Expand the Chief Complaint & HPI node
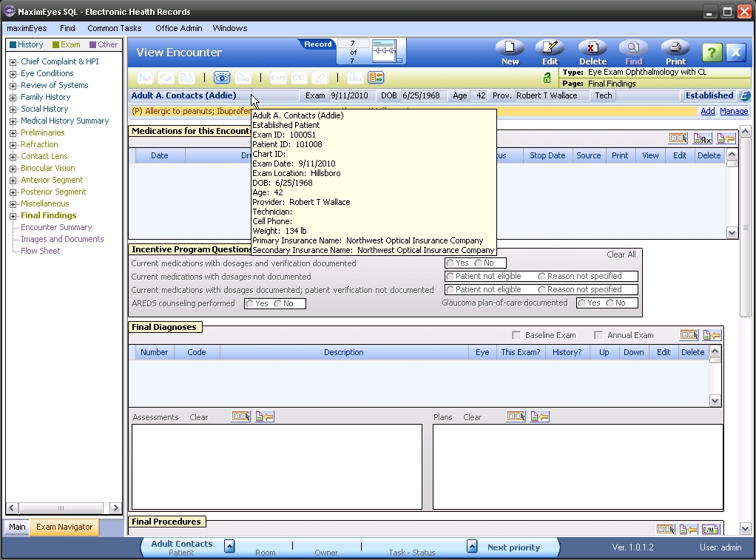This screenshot has height=560, width=756. 13,61
